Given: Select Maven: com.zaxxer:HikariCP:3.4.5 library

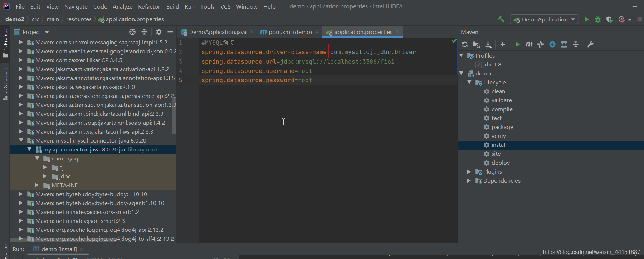Looking at the screenshot, I should 79,60.
